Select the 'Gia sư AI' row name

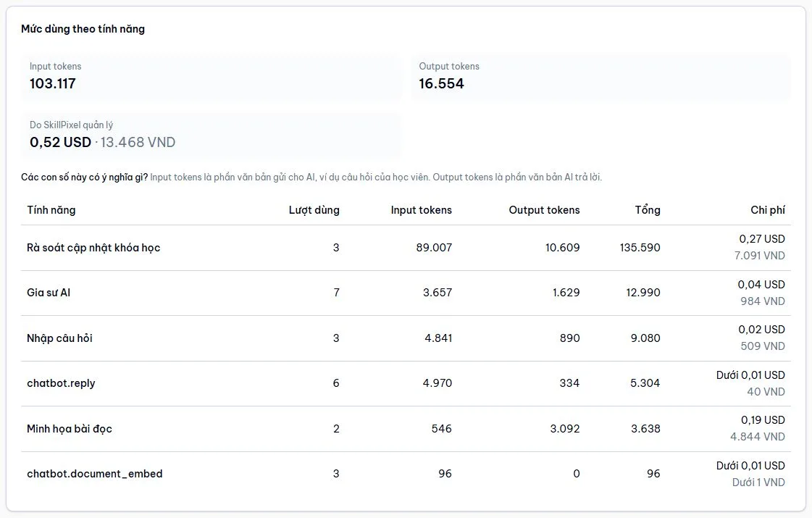49,293
